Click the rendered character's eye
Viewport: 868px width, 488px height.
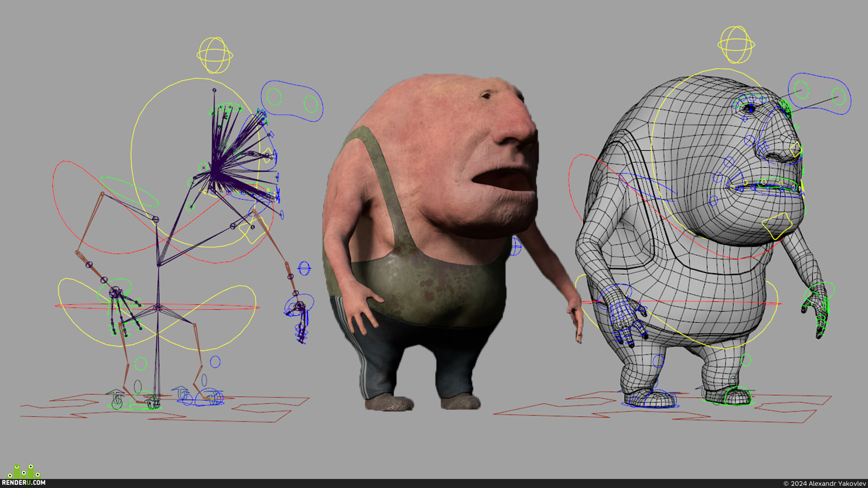(487, 95)
